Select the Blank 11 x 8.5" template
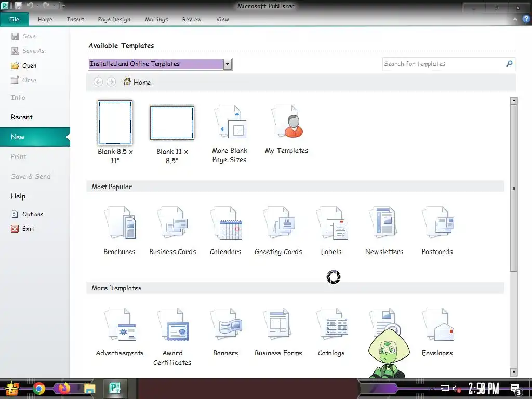The width and height of the screenshot is (532, 399). [172, 135]
